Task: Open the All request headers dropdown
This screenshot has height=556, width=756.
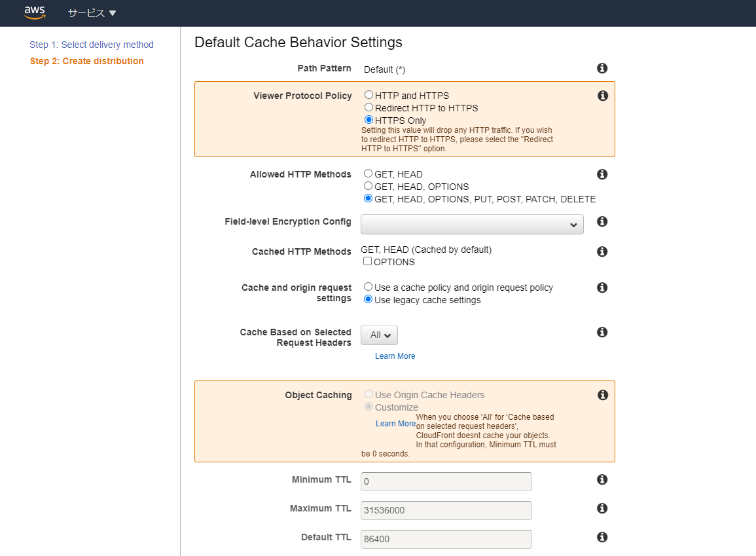Action: pos(379,334)
